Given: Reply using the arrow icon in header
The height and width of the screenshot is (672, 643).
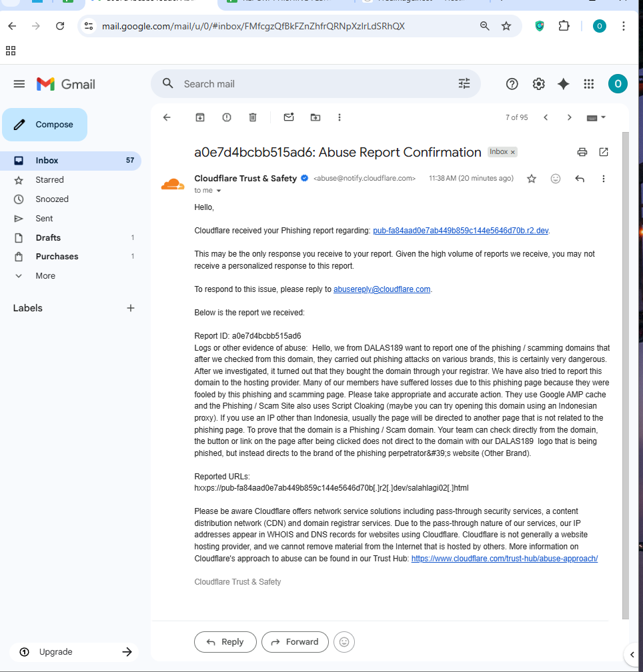Looking at the screenshot, I should 580,179.
